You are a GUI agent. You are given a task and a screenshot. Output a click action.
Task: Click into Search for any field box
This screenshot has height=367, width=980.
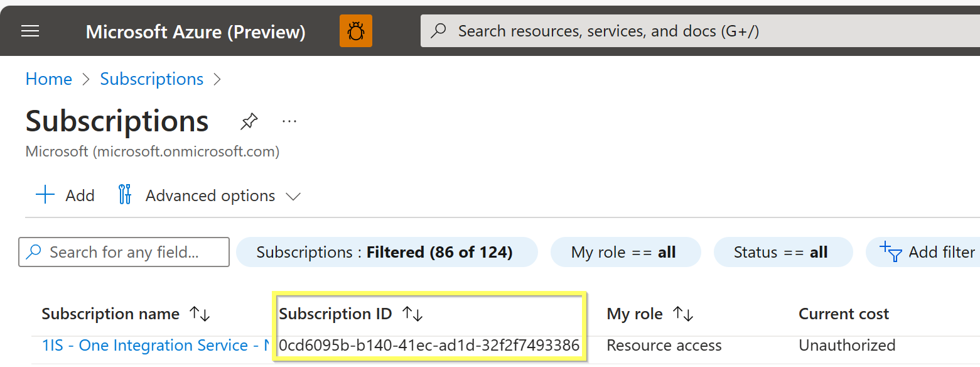(124, 252)
